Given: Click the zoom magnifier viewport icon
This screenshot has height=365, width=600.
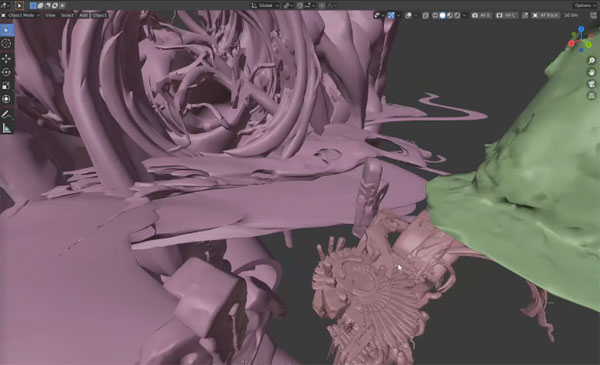Looking at the screenshot, I should coord(592,60).
